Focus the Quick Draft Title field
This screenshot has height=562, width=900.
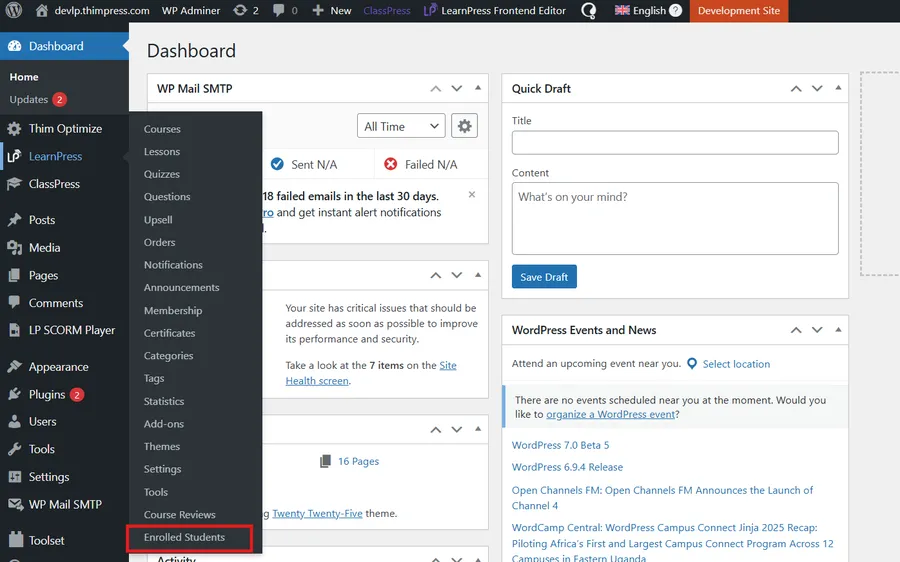tap(675, 142)
